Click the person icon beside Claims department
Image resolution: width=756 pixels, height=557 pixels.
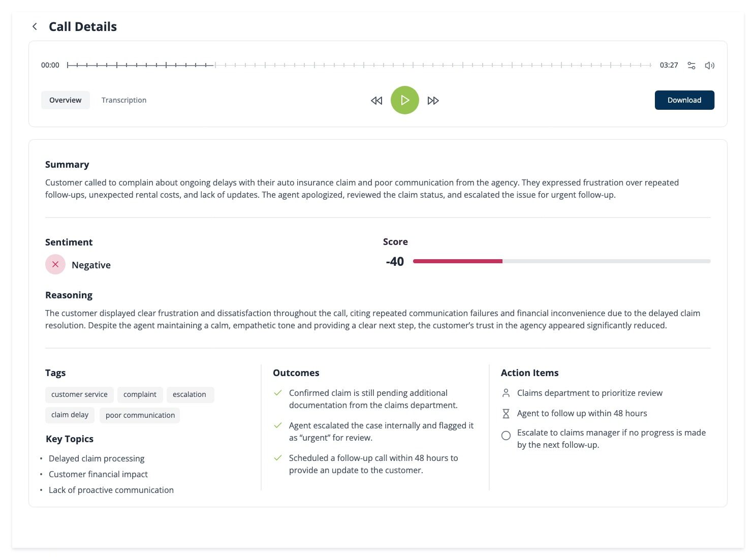pos(506,393)
